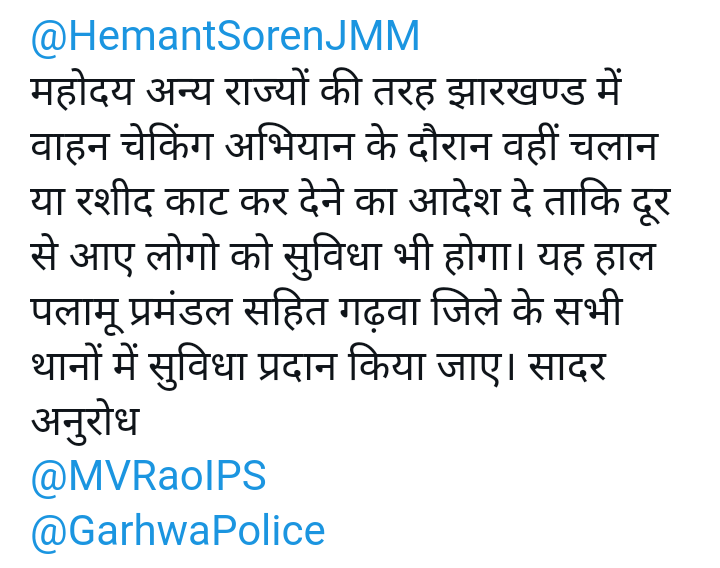Click the word लोगो in fourth line
The image size is (720, 568).
click(181, 254)
